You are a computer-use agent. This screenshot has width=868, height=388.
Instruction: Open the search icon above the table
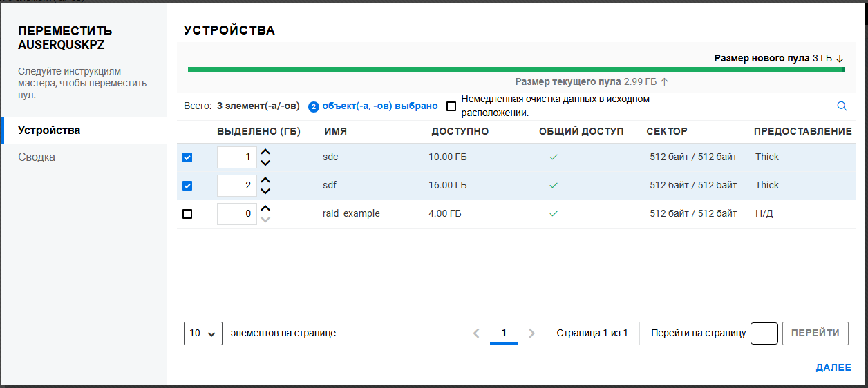tap(841, 106)
